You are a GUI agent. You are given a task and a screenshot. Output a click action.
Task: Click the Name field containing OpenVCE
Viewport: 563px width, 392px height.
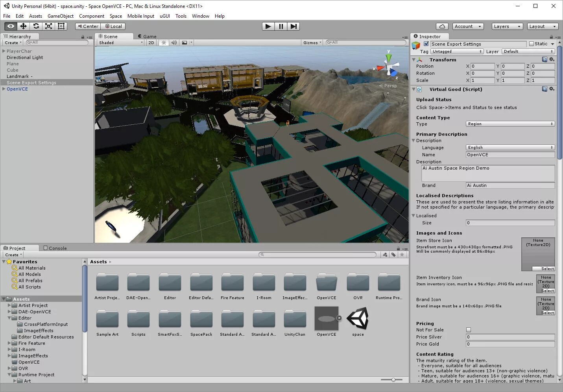tap(510, 155)
